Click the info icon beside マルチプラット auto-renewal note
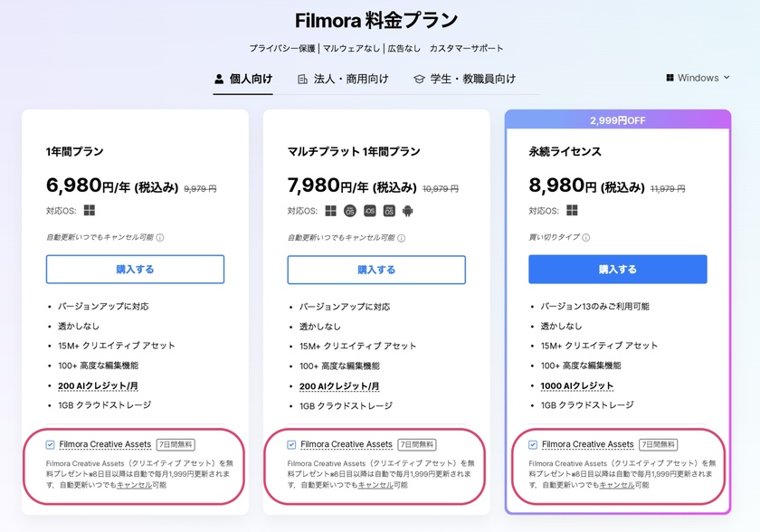This screenshot has height=532, width=760. tap(402, 238)
